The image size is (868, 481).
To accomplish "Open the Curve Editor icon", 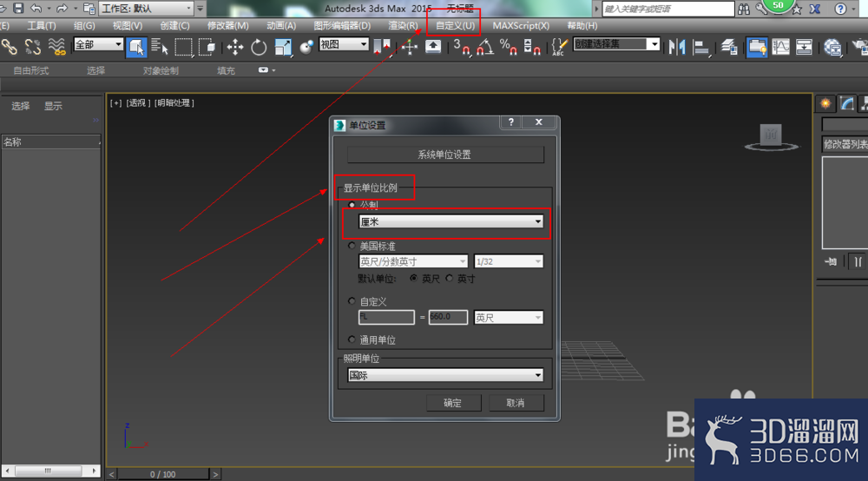I will [780, 47].
